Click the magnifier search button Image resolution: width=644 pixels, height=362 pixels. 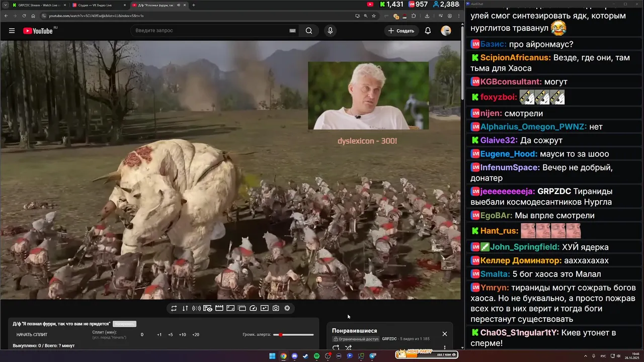309,31
